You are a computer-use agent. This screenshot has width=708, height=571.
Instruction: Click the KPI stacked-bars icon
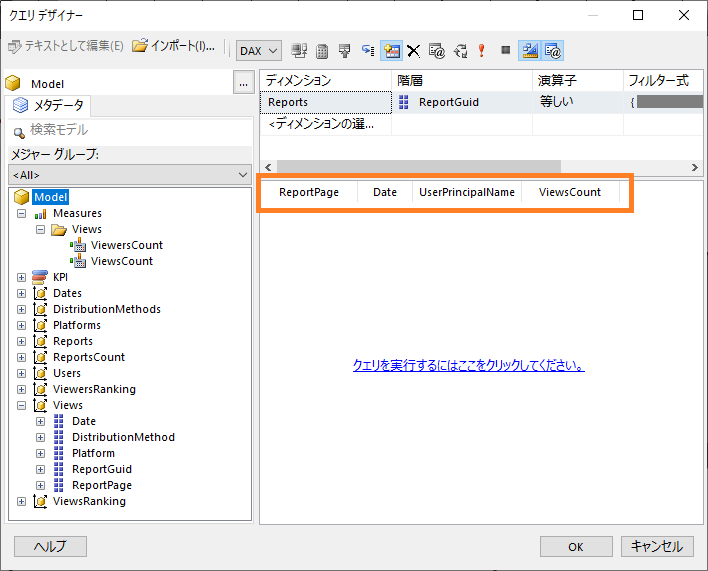(40, 277)
